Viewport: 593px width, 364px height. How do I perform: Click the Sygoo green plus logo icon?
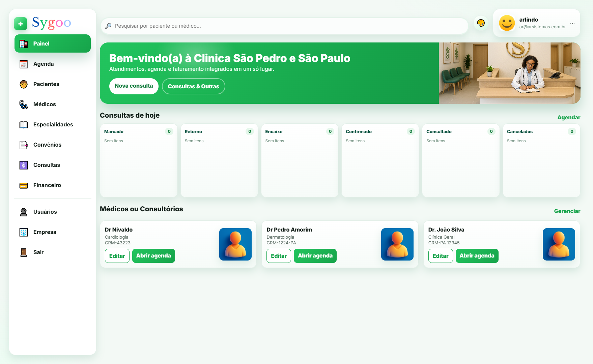21,24
